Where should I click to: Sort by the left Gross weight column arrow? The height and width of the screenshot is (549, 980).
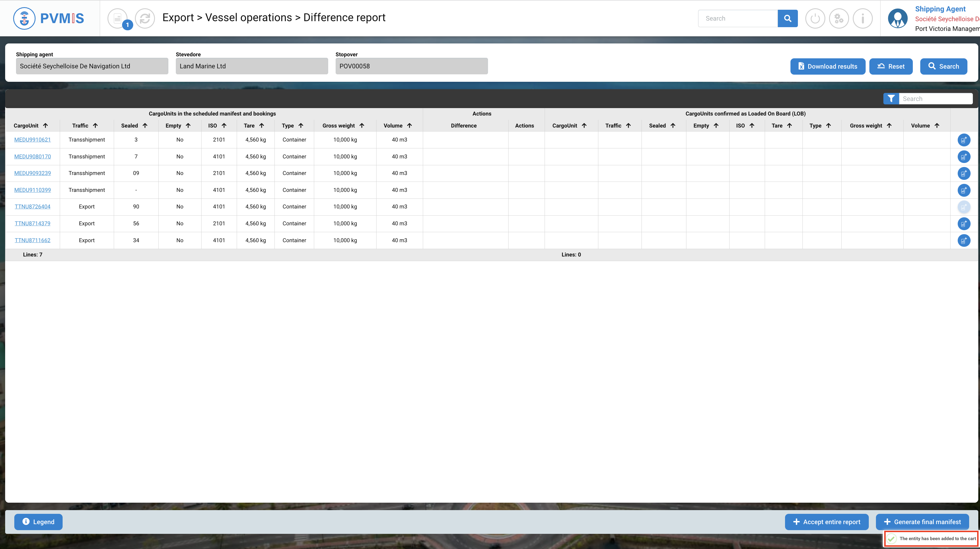362,126
